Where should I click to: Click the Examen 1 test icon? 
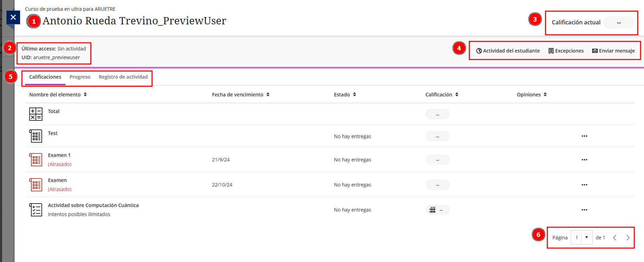click(36, 160)
